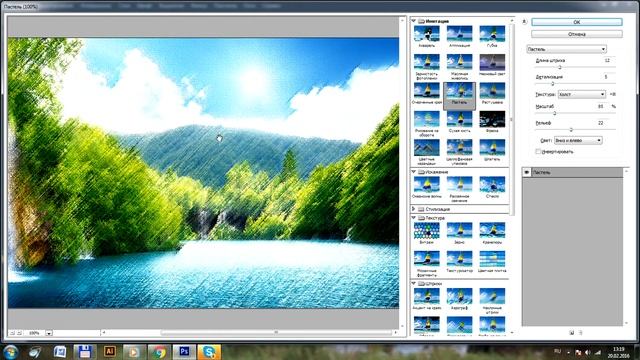640x360 pixels.
Task: Pick the Акцент на краях stroke thumbnail
Action: [x=427, y=296]
